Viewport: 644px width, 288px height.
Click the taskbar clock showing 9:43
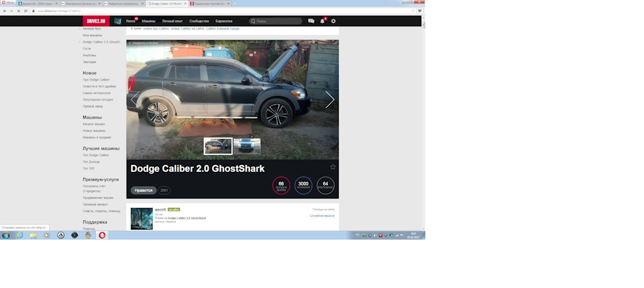[413, 236]
